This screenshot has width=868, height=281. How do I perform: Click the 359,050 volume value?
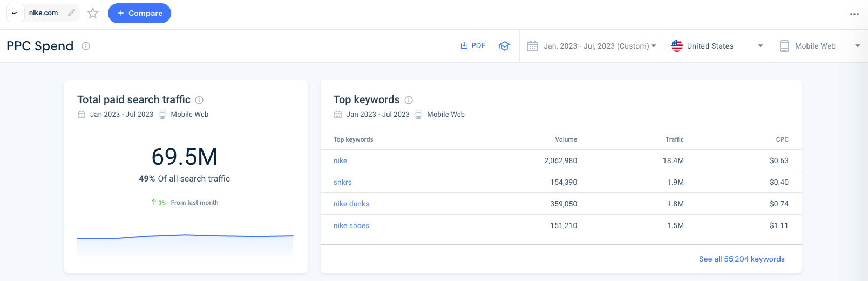(x=564, y=204)
